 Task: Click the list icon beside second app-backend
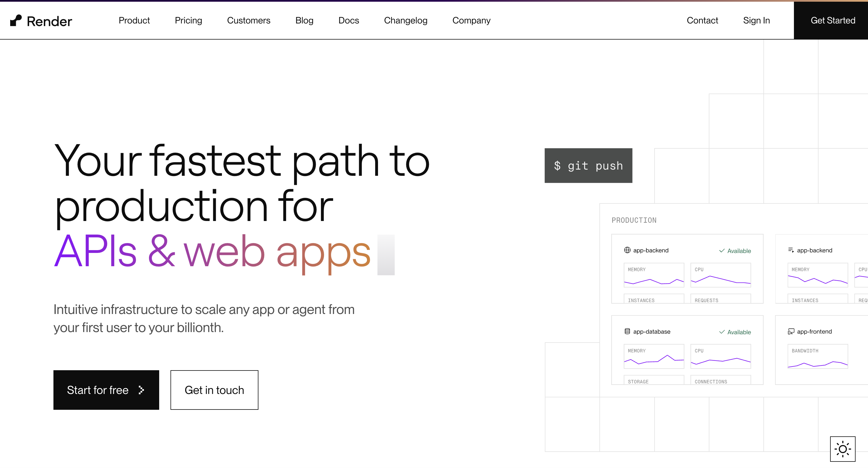pos(791,250)
